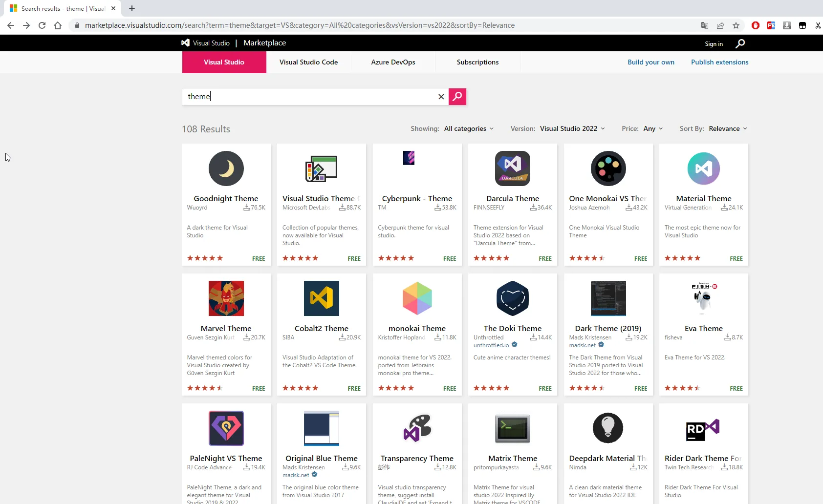823x504 pixels.
Task: Click the Cyberpunk Theme thumbnail icon
Action: coord(409,158)
